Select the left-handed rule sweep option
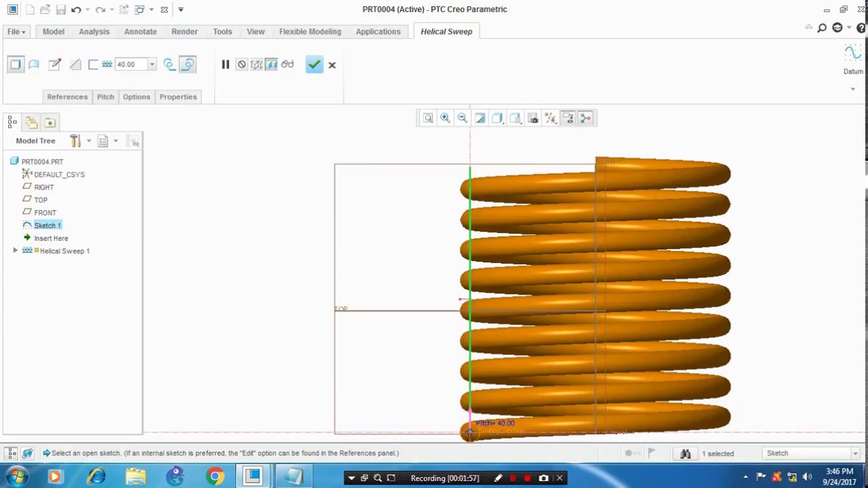Viewport: 868px width, 488px height. pyautogui.click(x=170, y=64)
